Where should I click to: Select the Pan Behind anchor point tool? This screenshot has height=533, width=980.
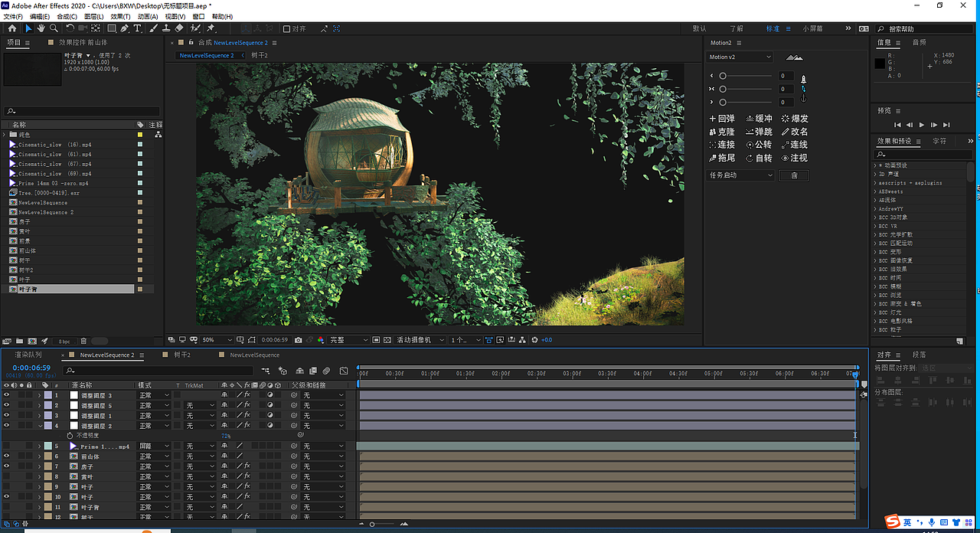pyautogui.click(x=96, y=28)
